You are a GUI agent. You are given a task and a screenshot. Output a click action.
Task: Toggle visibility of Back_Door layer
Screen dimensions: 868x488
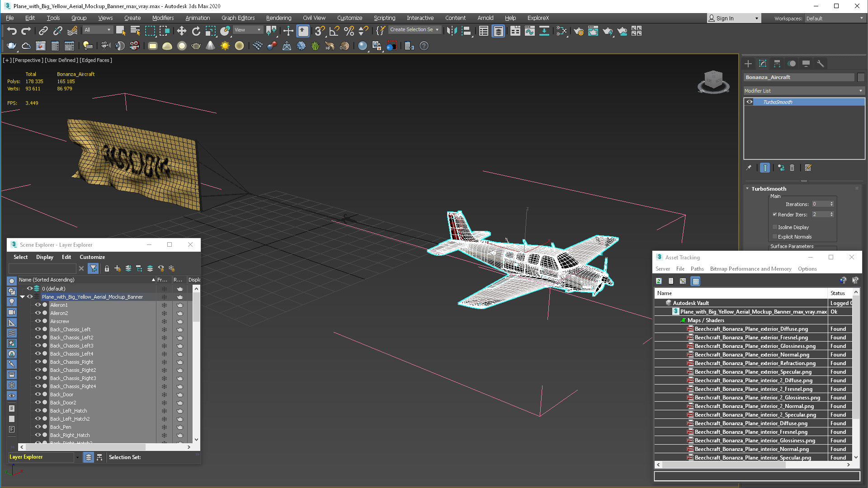coord(38,394)
